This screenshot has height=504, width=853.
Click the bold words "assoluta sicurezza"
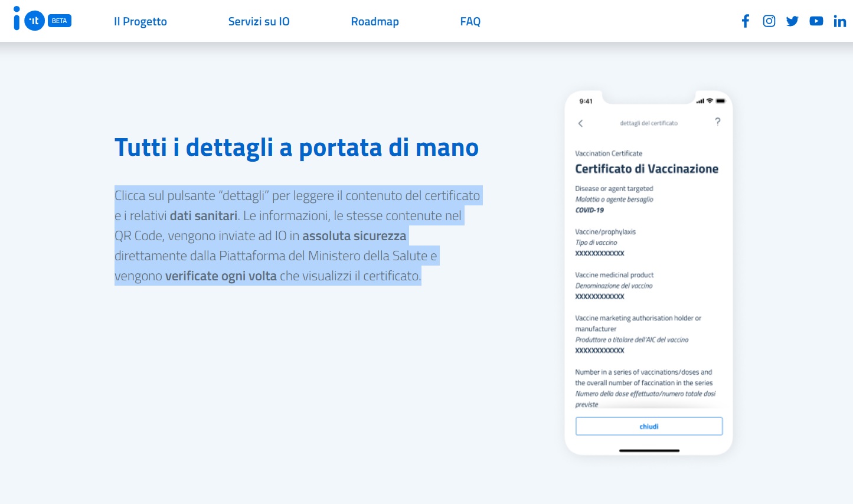[354, 236]
